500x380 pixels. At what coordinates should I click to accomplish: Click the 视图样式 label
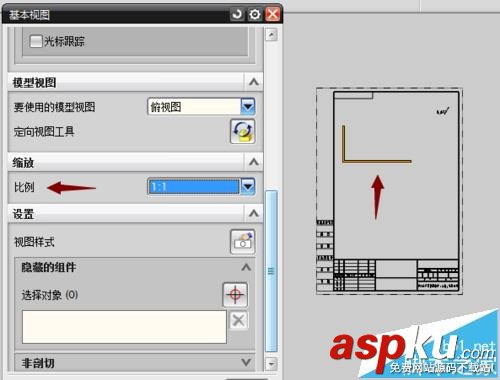point(34,242)
